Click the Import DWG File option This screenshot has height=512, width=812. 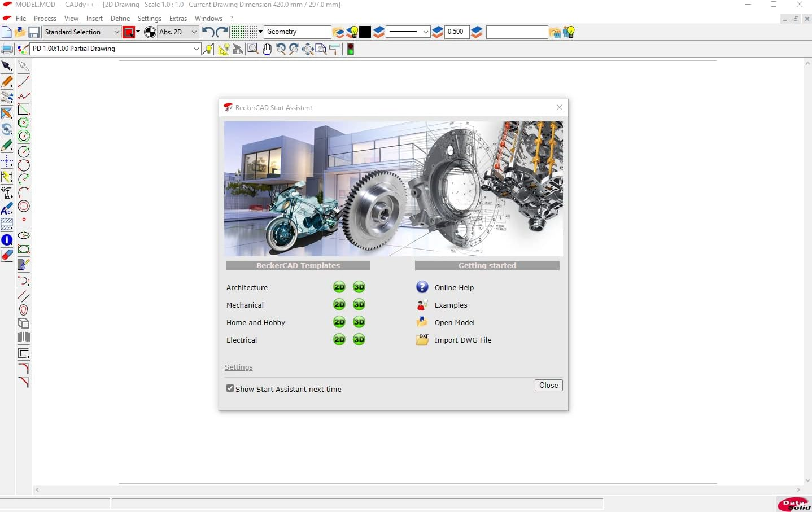pyautogui.click(x=462, y=340)
